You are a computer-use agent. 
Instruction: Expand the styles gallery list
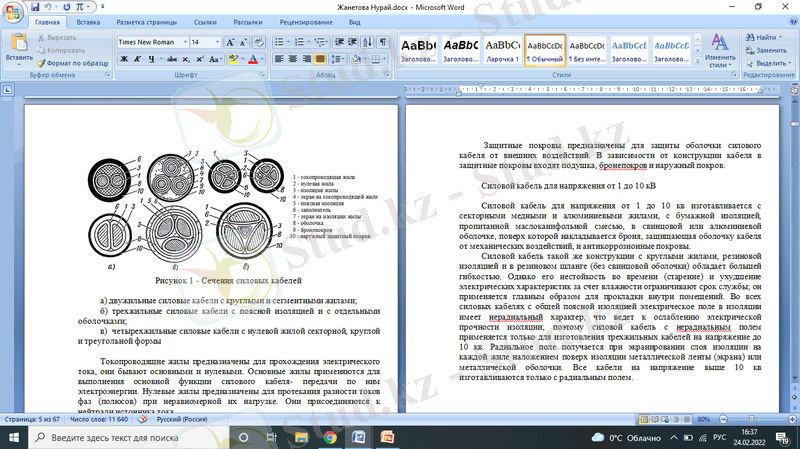click(x=695, y=62)
